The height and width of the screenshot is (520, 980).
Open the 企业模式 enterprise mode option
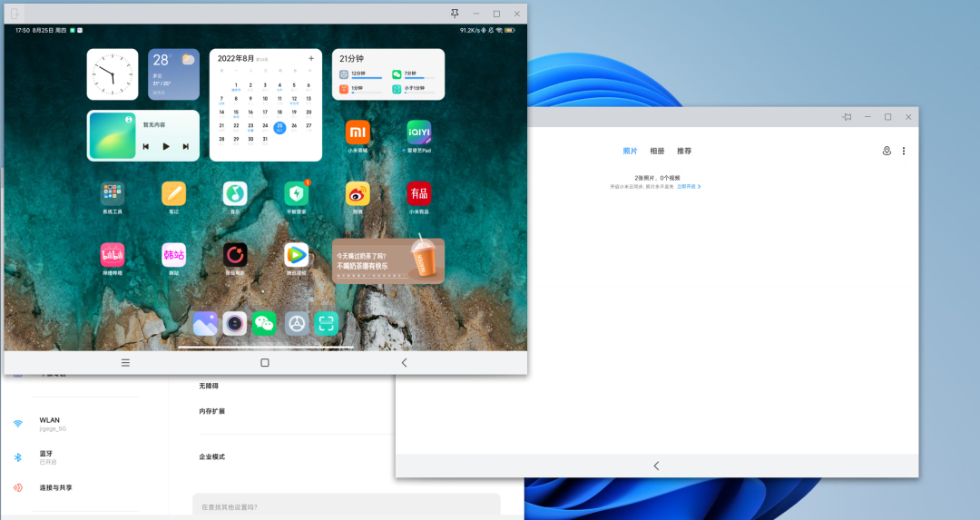point(211,456)
